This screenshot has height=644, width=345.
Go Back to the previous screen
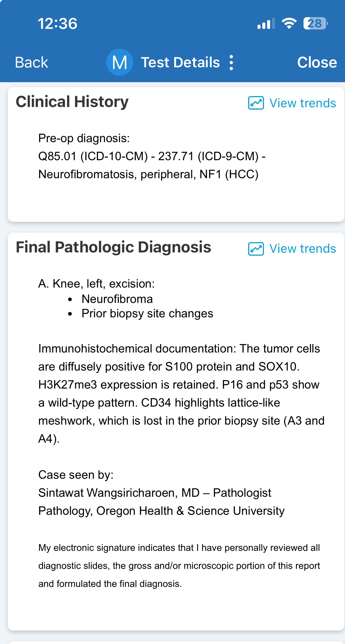click(32, 63)
